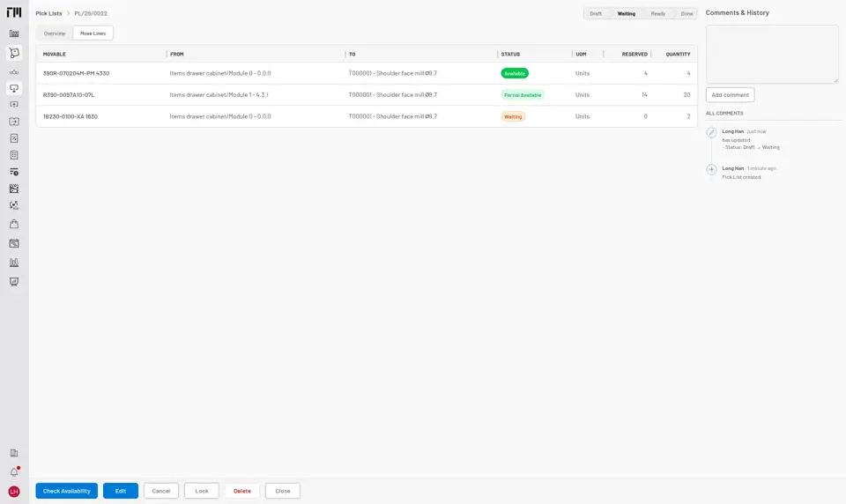Click the Cancel button
Viewport: 846px width, 504px height.
160,491
